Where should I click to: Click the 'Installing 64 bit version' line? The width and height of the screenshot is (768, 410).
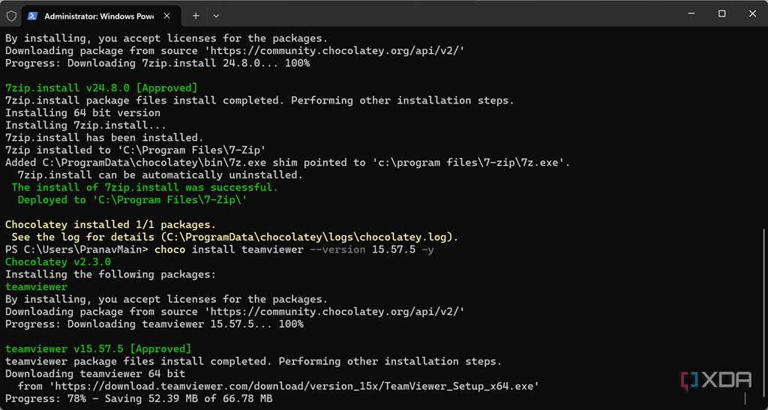[83, 113]
